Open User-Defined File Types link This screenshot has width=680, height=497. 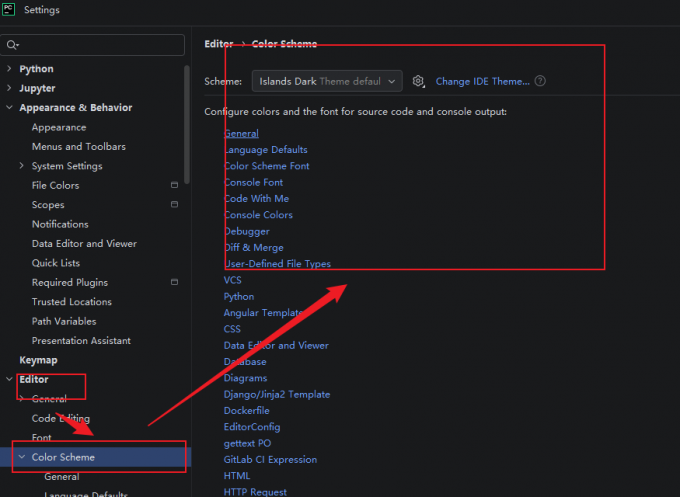coord(278,264)
